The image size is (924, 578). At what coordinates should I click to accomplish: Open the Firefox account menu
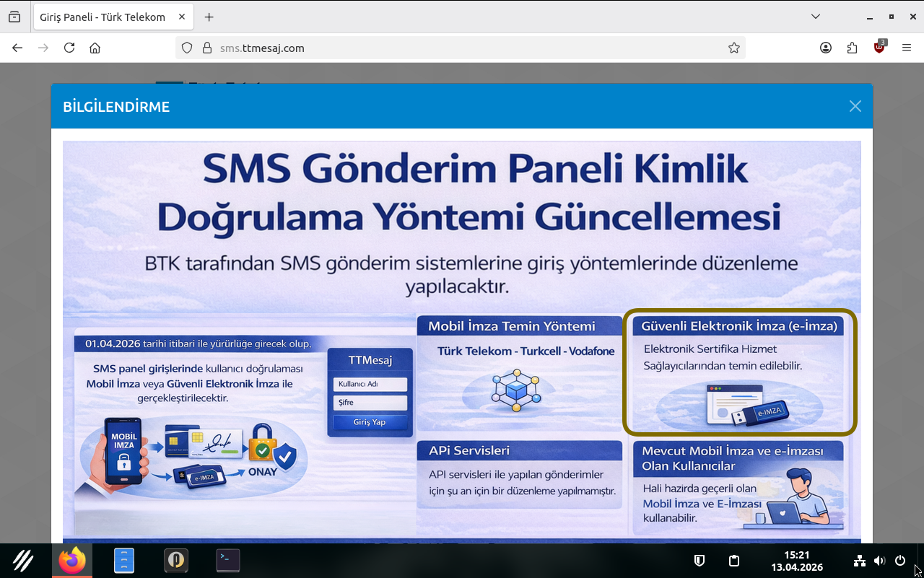[826, 48]
